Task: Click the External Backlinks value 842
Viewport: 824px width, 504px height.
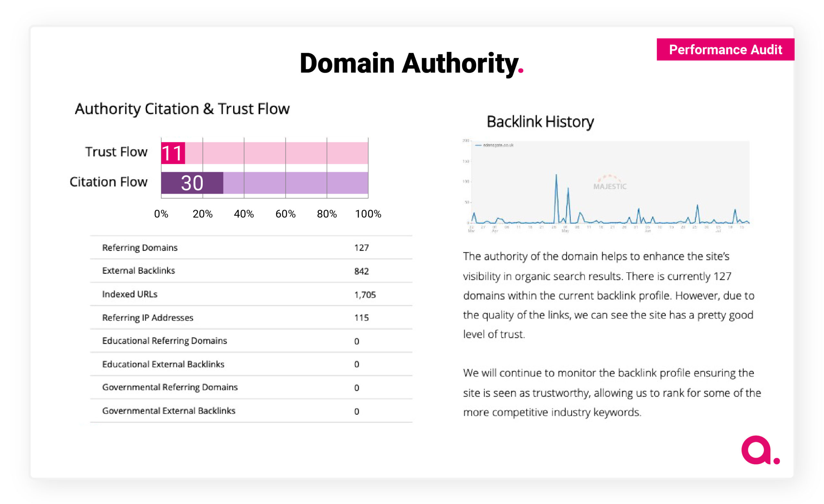Action: 361,271
